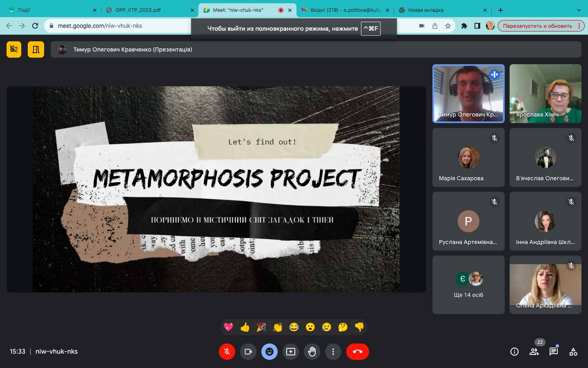Click the present screen button
Viewport: 588px width, 368px height.
pos(291,352)
